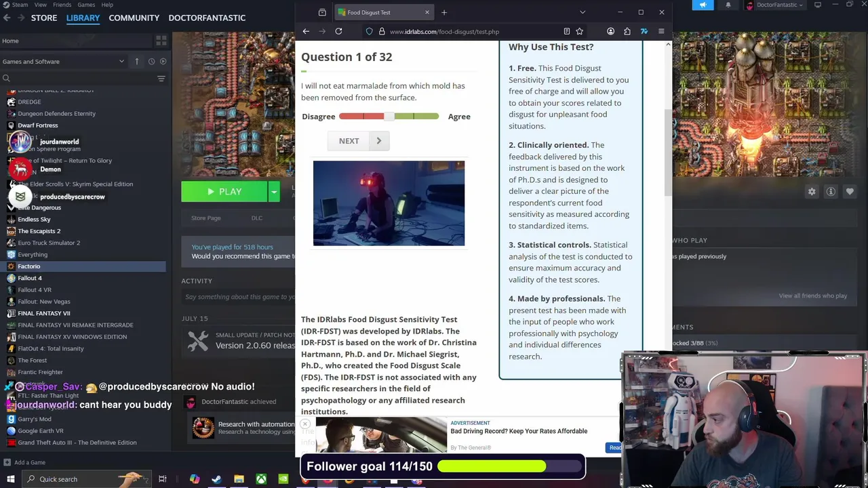The width and height of the screenshot is (868, 488).
Task: Bookmark this page with the star icon
Action: pyautogui.click(x=579, y=31)
